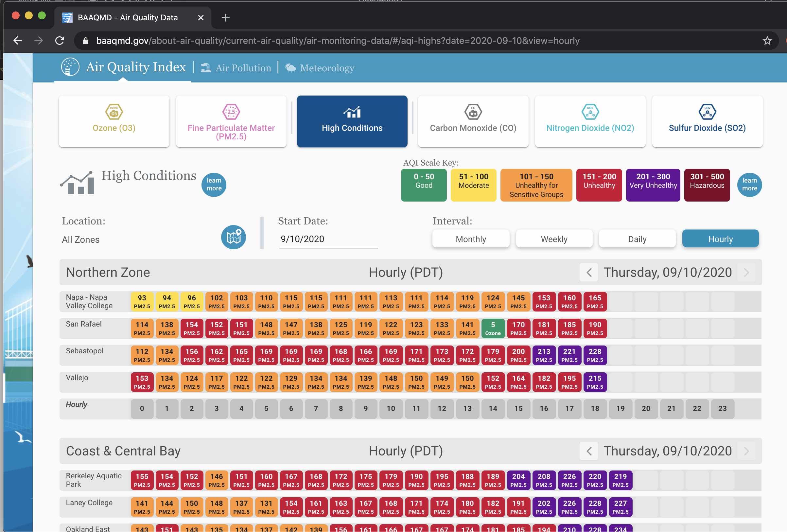The height and width of the screenshot is (532, 787).
Task: Switch interval to Weekly
Action: pos(554,239)
